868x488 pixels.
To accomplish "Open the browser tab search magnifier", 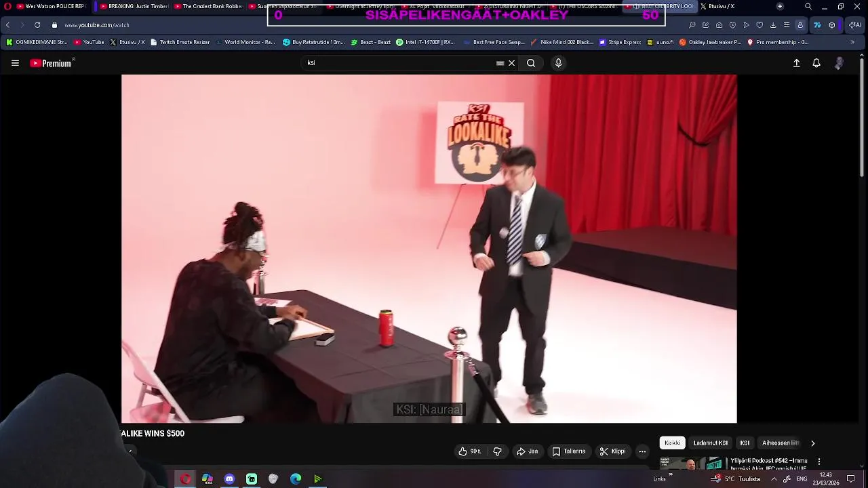I will click(808, 6).
